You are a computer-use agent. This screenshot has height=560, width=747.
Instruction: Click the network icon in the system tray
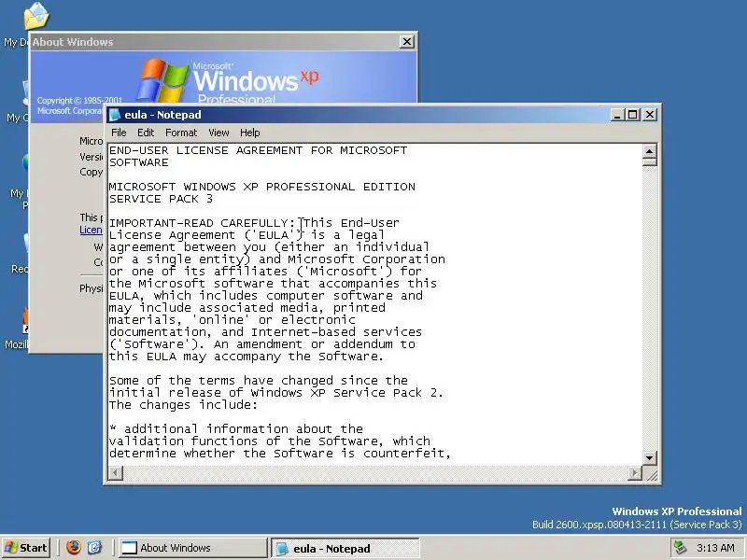pyautogui.click(x=681, y=548)
